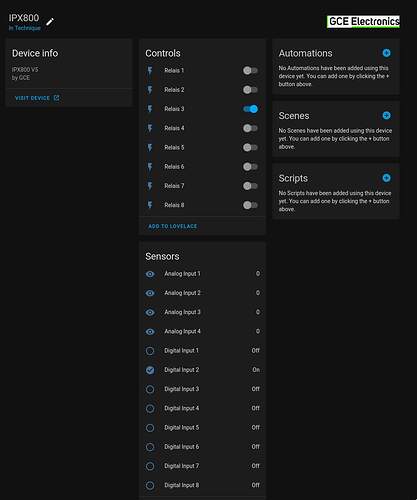Open the 'Relais 3' entity label
Viewport: 417px width, 500px height.
tap(174, 109)
